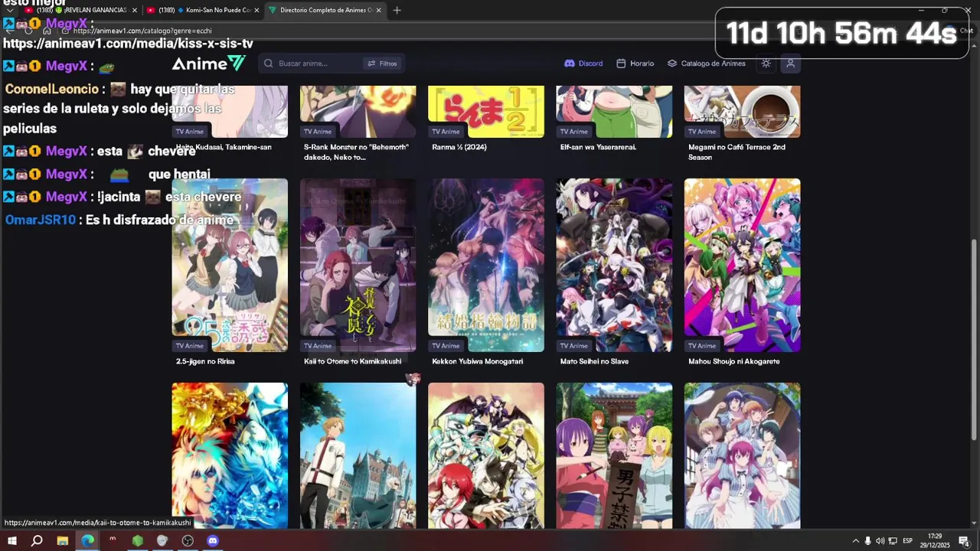Open the Windows Start menu

[11, 540]
